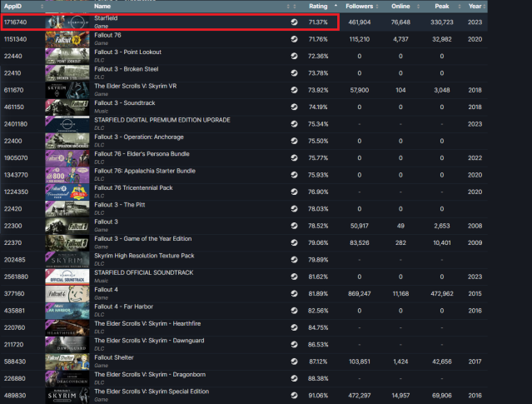Click the Fallout Shelter thumbnail

(67, 362)
